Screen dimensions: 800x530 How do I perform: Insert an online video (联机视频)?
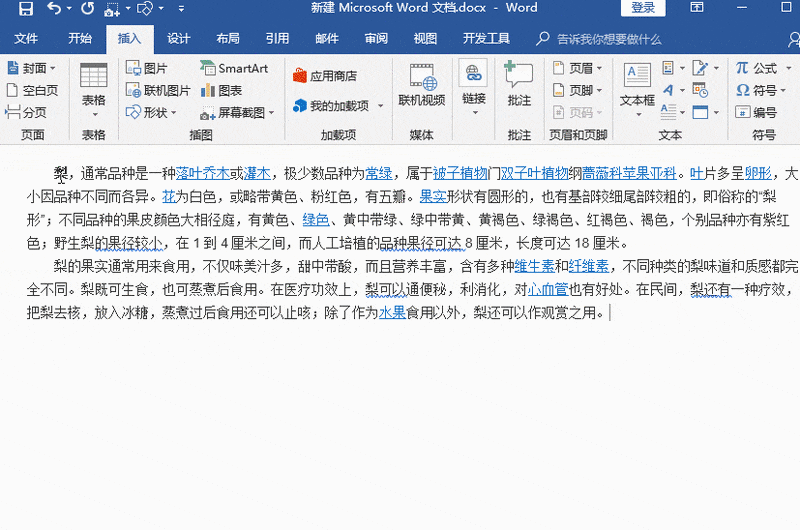421,86
